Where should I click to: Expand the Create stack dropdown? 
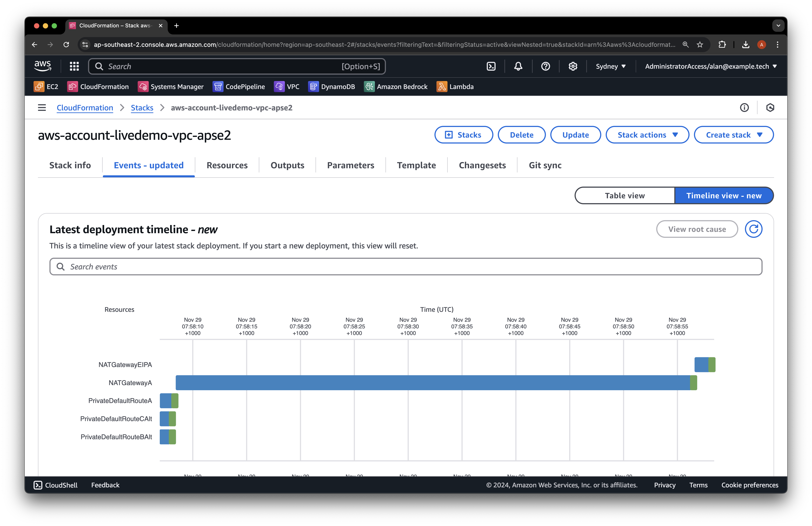click(x=733, y=135)
